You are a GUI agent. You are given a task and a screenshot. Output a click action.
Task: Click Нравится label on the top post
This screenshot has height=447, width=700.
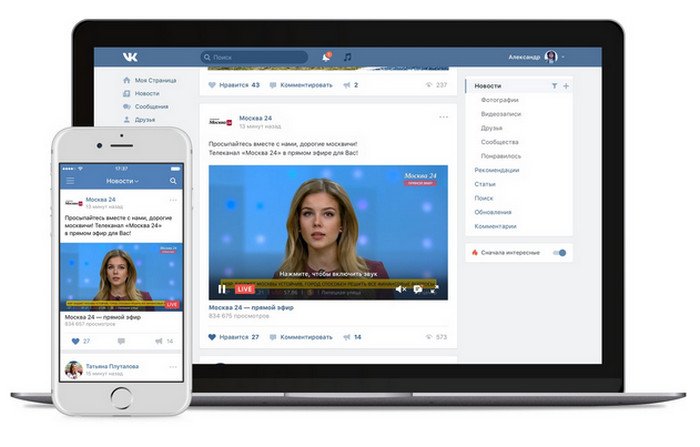point(233,85)
